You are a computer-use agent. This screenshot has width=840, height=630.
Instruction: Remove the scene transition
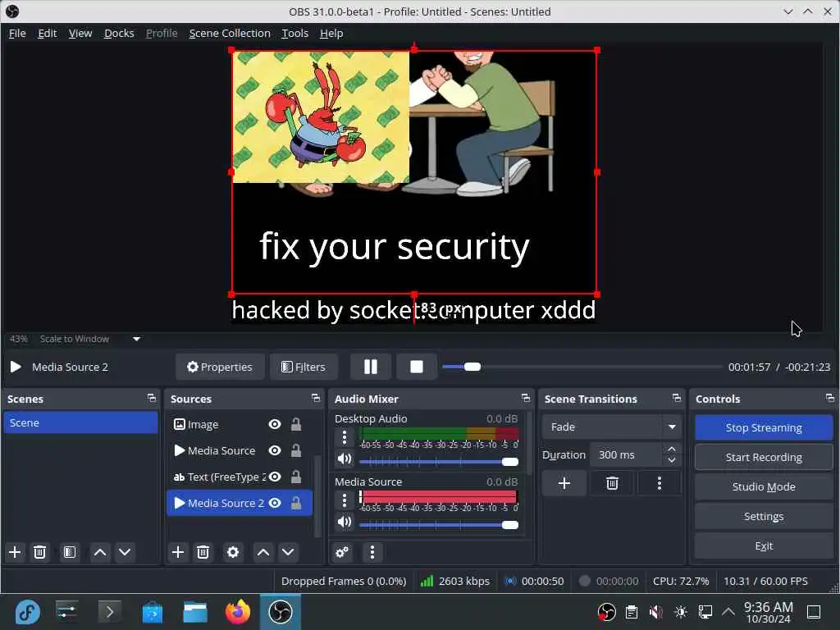coord(612,484)
